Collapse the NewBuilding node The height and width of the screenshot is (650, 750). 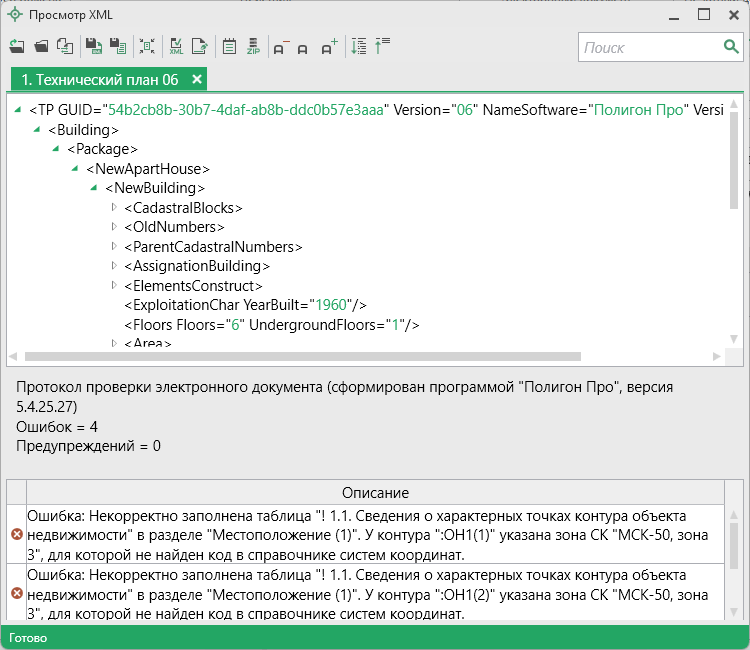click(x=94, y=188)
